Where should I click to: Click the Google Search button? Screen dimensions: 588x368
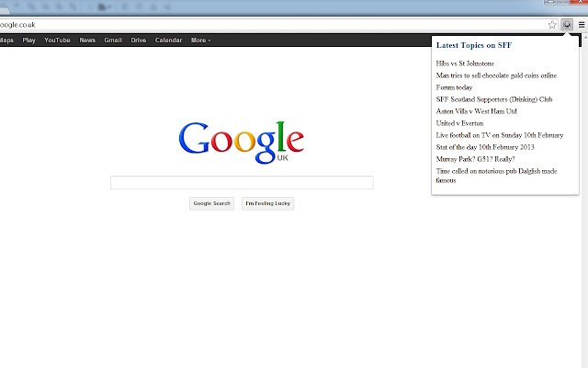pyautogui.click(x=212, y=203)
